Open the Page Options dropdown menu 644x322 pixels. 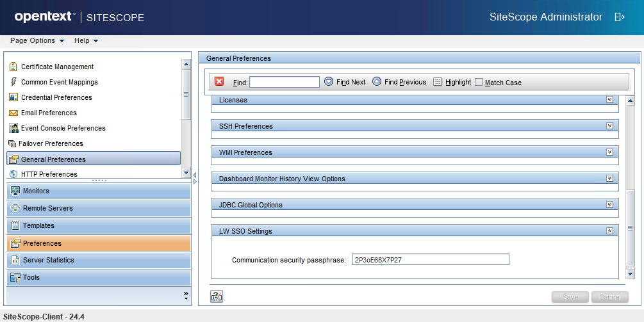pyautogui.click(x=37, y=40)
